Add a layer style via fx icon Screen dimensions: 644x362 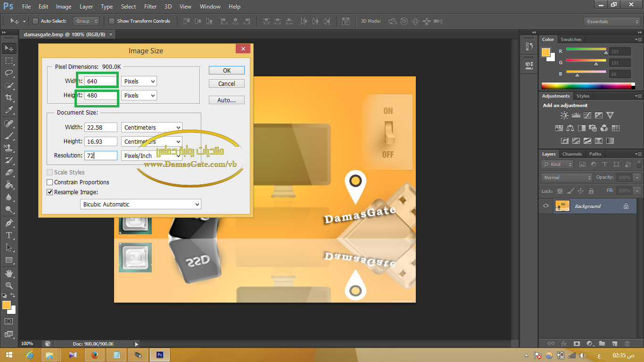pos(563,344)
